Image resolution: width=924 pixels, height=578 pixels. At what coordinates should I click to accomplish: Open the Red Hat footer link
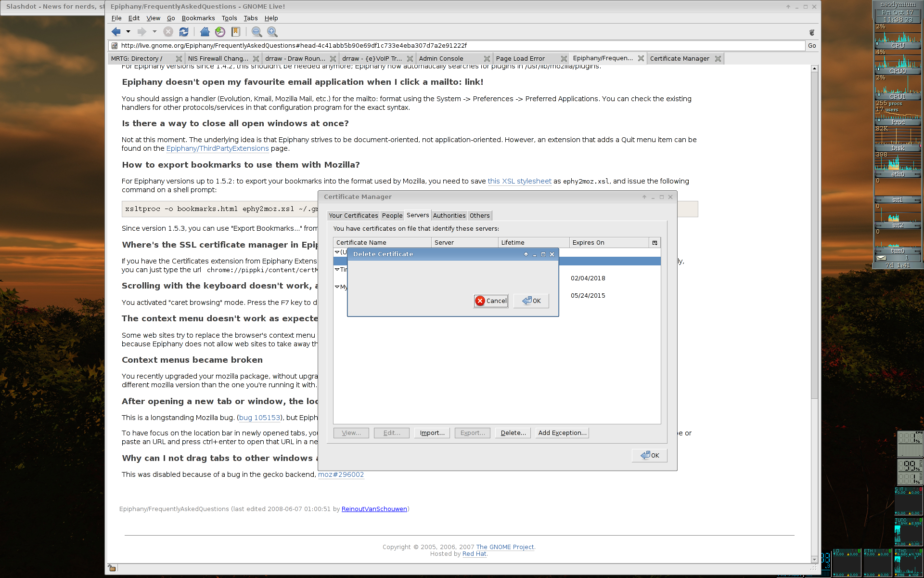pyautogui.click(x=474, y=554)
